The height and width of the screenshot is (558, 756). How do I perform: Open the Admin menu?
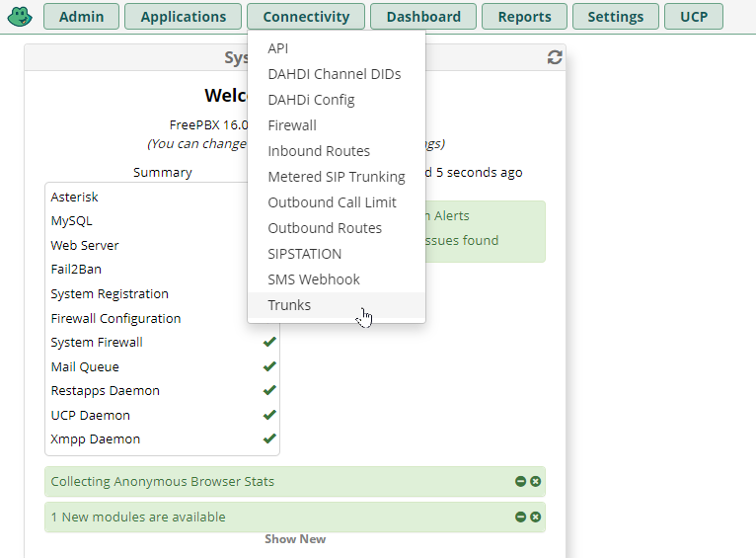[81, 17]
